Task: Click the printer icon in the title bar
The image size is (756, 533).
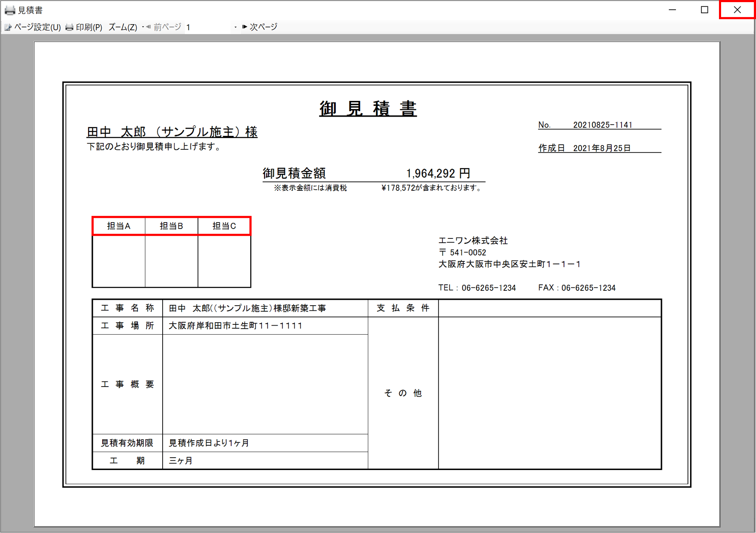Action: [10, 10]
